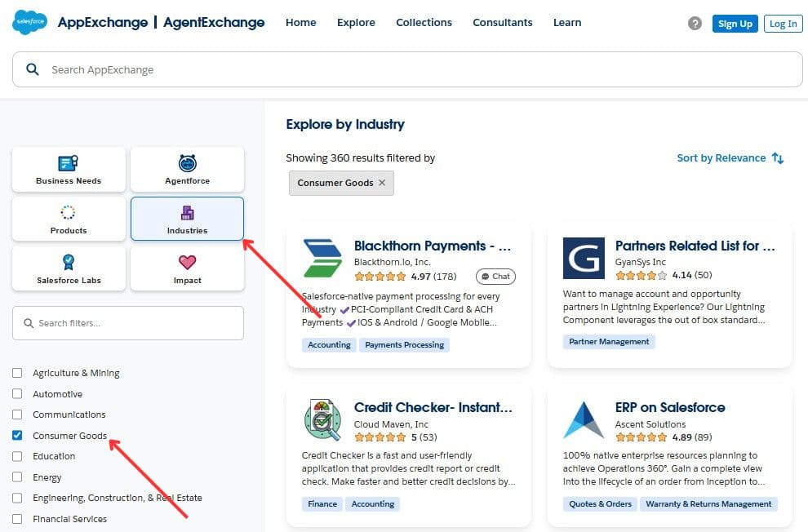Go to the Home menu item
The image size is (808, 532).
point(301,23)
